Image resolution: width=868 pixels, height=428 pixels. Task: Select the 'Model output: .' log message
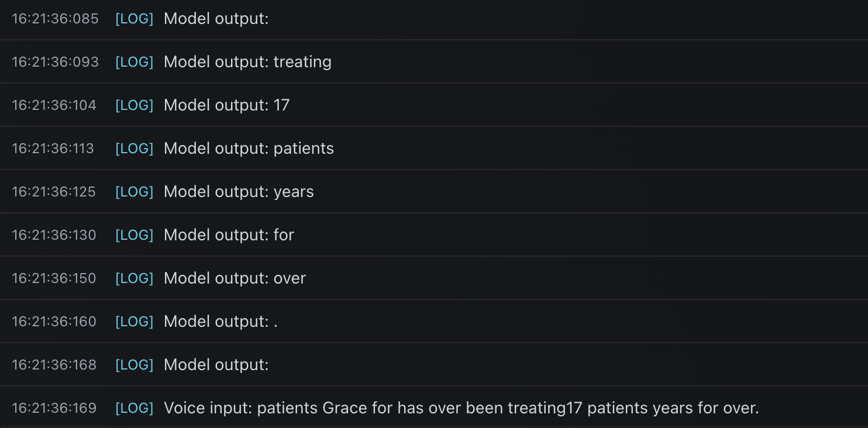click(221, 322)
